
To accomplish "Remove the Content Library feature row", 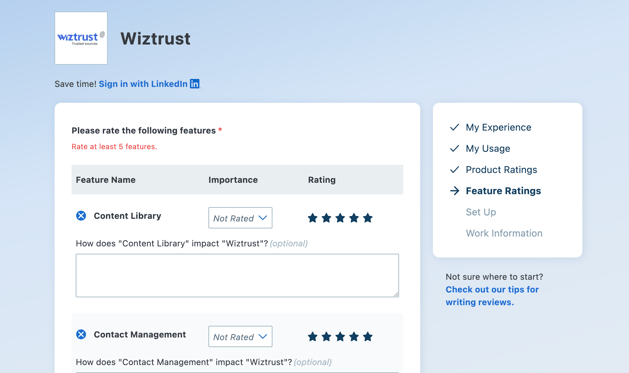I will point(81,216).
